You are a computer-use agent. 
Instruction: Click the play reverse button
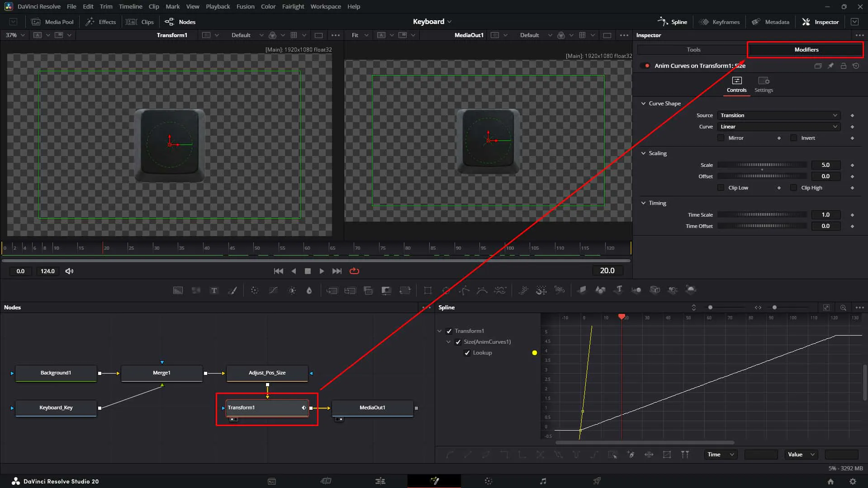coord(294,271)
